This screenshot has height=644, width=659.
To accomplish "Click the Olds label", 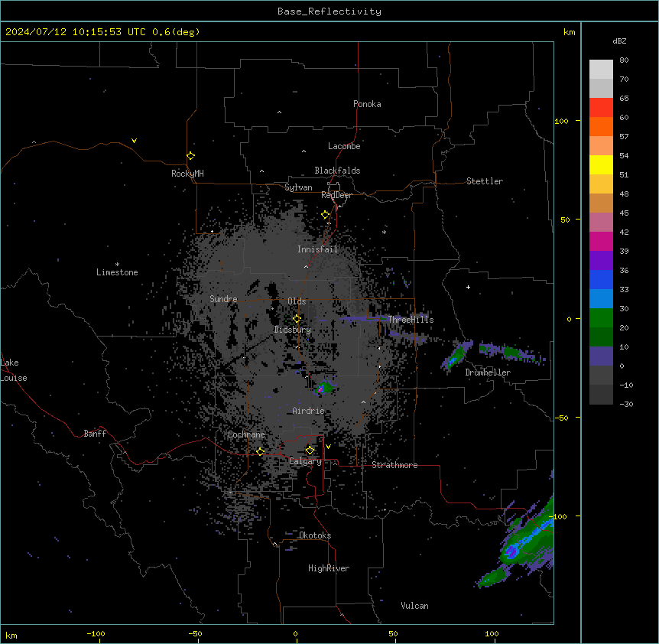I will (297, 301).
